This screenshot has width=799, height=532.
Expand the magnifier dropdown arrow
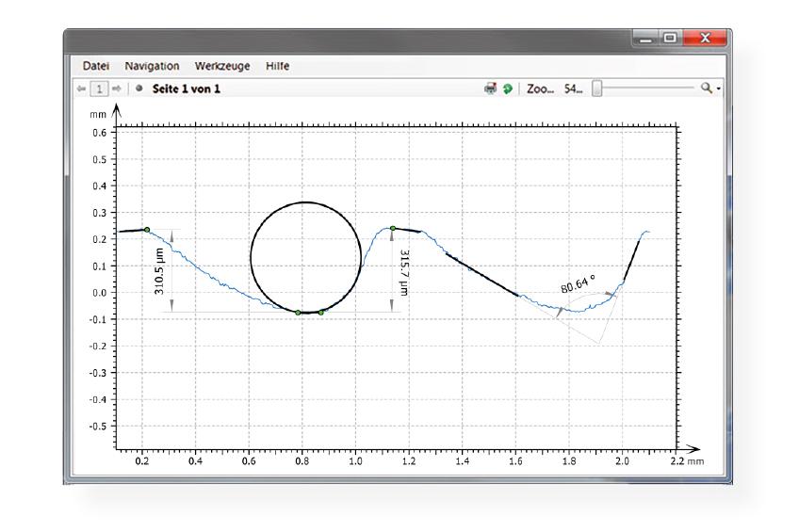[x=719, y=89]
